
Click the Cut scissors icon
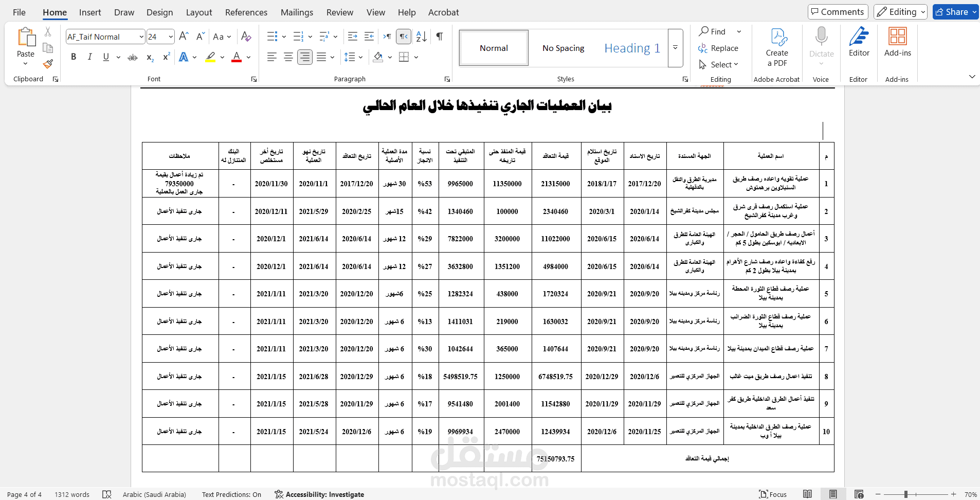click(48, 32)
